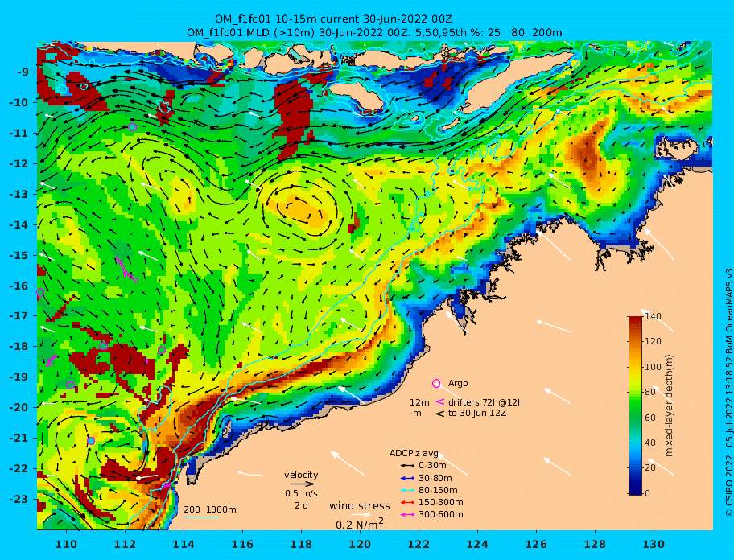
Task: Click the '2 d' label under velocity
Action: [302, 506]
